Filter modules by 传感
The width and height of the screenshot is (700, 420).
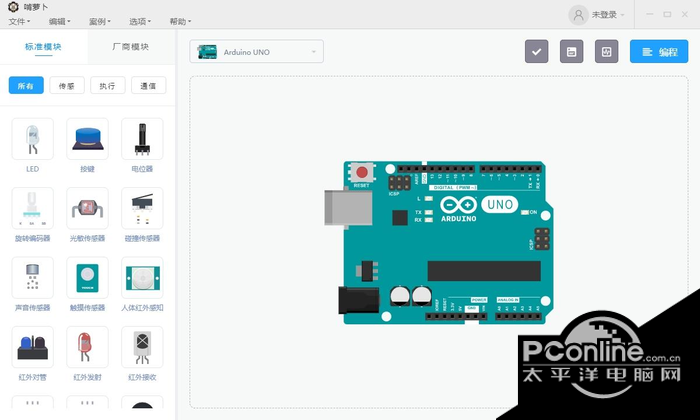coord(67,85)
